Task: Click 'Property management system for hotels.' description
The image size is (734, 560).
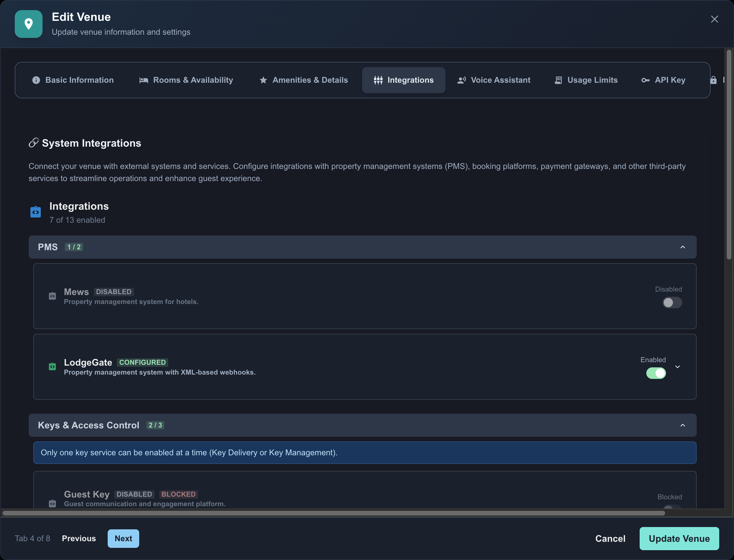Action: [x=131, y=302]
